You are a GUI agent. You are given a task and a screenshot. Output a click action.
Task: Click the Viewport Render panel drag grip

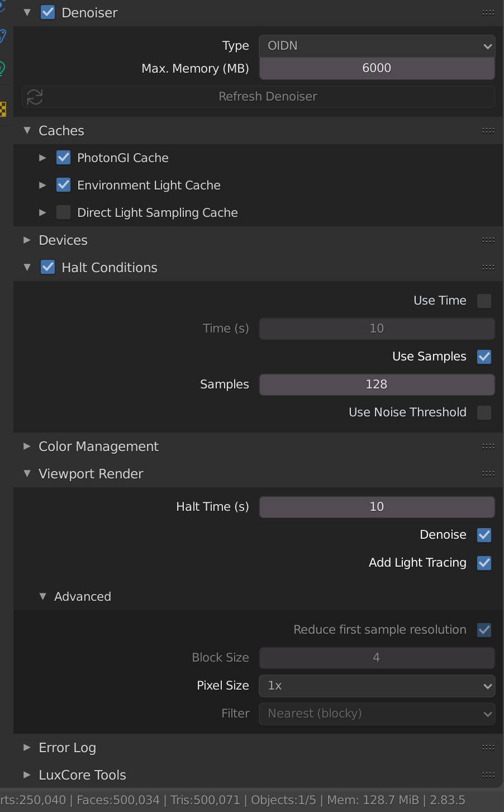[488, 474]
